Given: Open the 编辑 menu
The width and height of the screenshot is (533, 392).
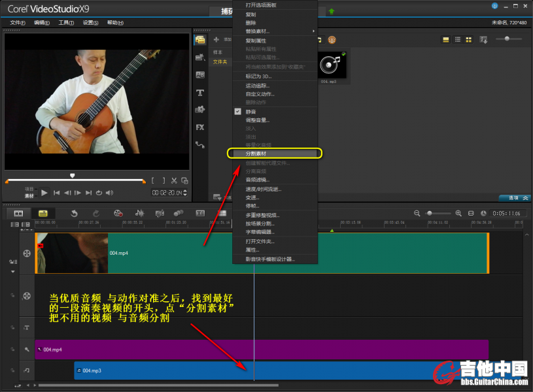Looking at the screenshot, I should point(42,23).
